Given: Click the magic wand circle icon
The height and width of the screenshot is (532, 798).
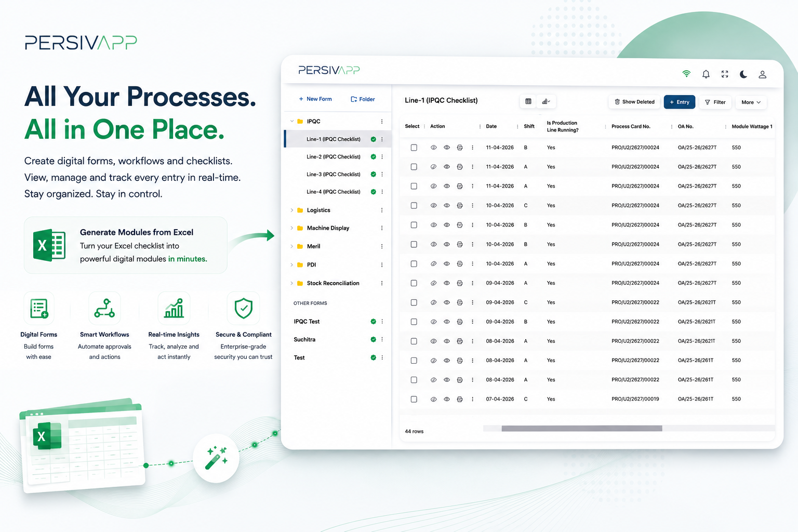Looking at the screenshot, I should (x=216, y=458).
